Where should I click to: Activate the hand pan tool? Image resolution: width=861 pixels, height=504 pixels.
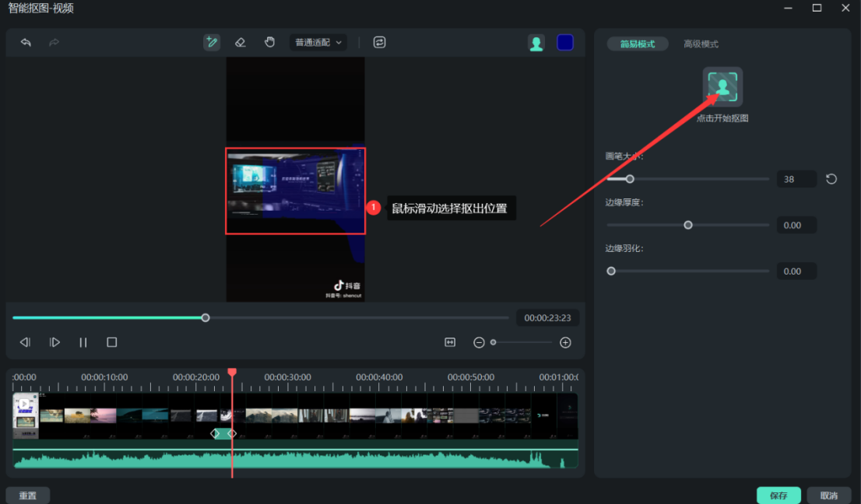pyautogui.click(x=269, y=43)
